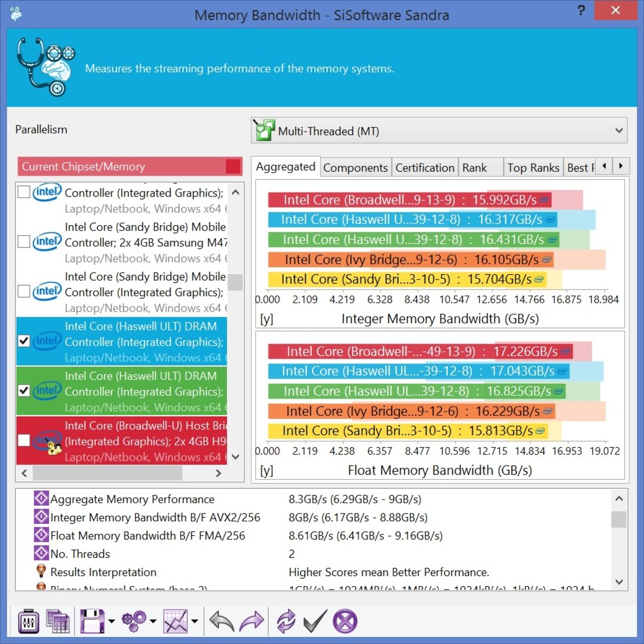Click the [y] toggle on Integer chart
This screenshot has width=644, height=644.
266,319
